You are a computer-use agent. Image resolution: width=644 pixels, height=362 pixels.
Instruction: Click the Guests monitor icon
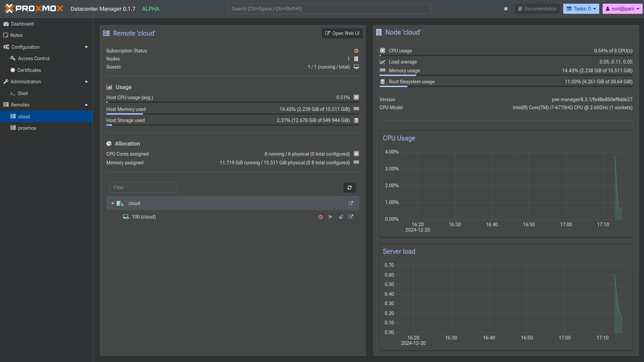point(356,67)
